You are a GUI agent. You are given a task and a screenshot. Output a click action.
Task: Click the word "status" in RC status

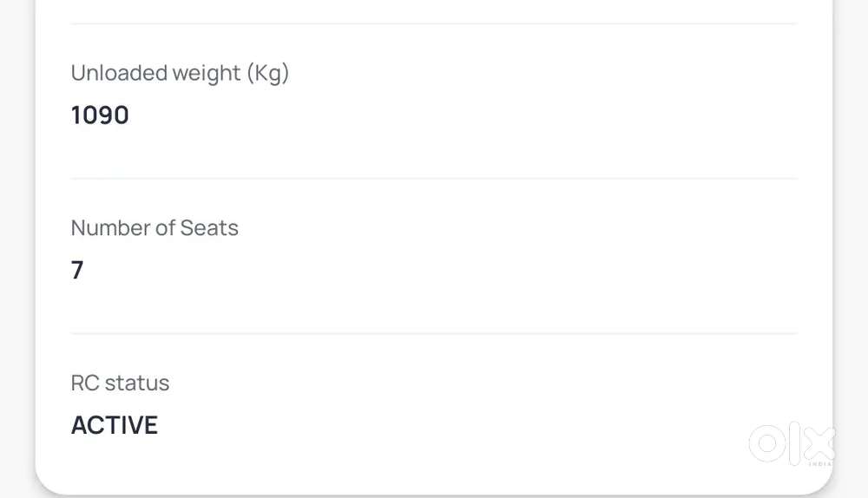tap(137, 383)
